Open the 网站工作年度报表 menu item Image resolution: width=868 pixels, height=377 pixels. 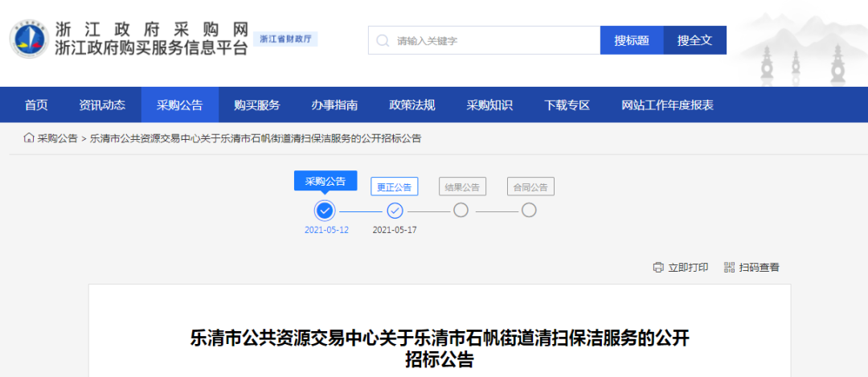tap(668, 104)
